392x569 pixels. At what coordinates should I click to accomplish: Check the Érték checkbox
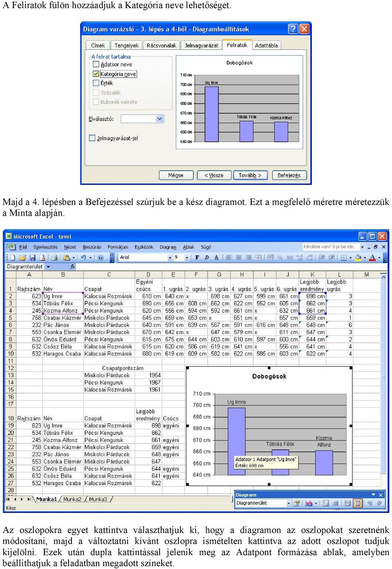(96, 83)
